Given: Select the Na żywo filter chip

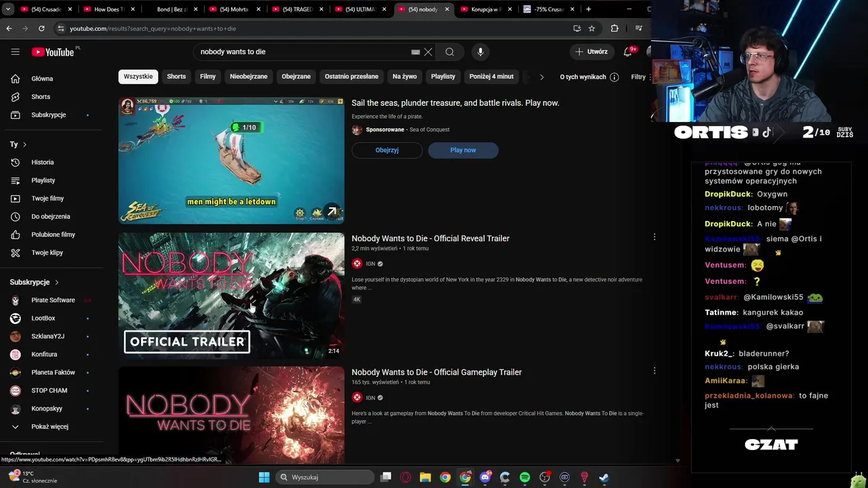Looking at the screenshot, I should 404,77.
